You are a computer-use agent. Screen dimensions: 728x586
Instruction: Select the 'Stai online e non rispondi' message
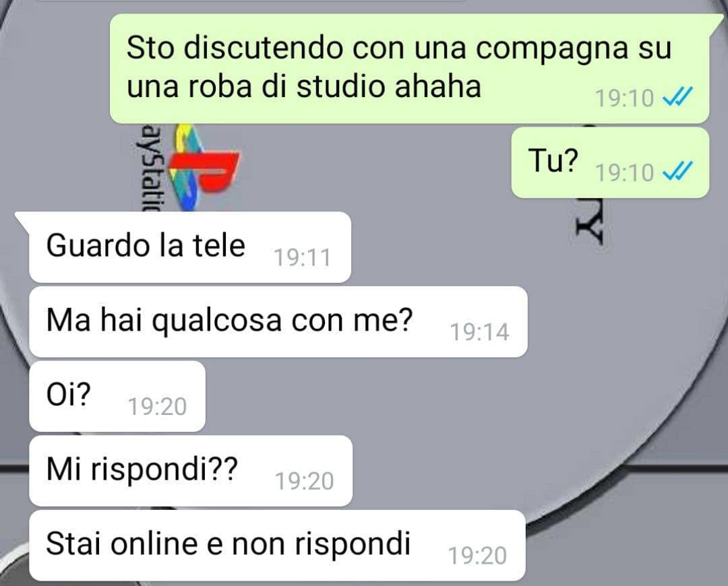pos(277,545)
